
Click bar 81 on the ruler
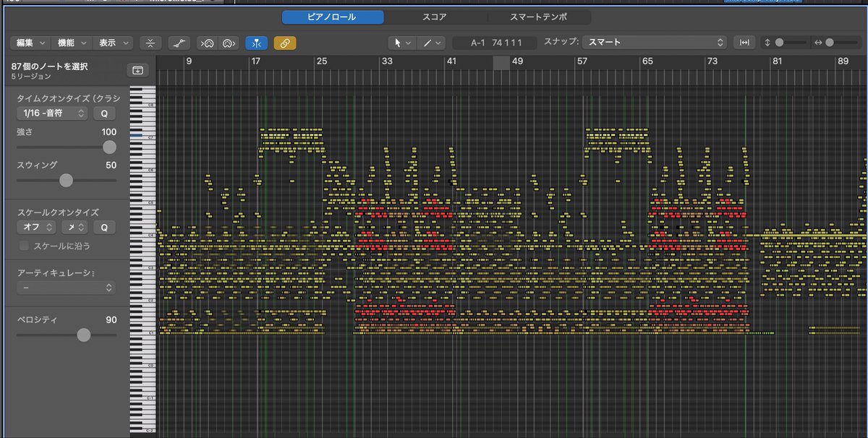778,63
